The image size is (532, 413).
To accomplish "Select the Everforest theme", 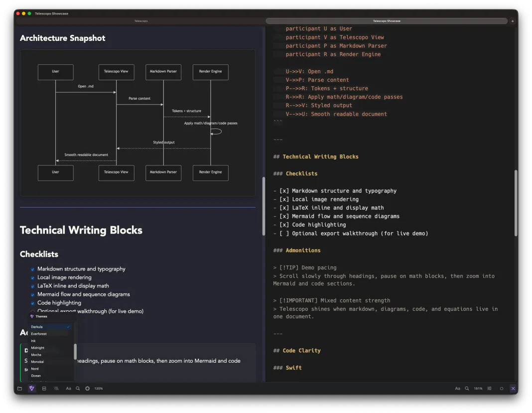I will (x=50, y=334).
